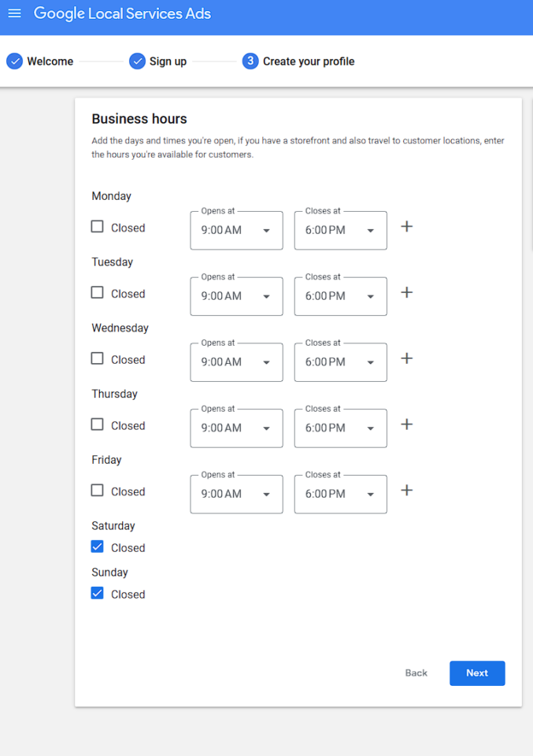Open the hamburger navigation menu
Image resolution: width=533 pixels, height=756 pixels.
click(x=14, y=13)
